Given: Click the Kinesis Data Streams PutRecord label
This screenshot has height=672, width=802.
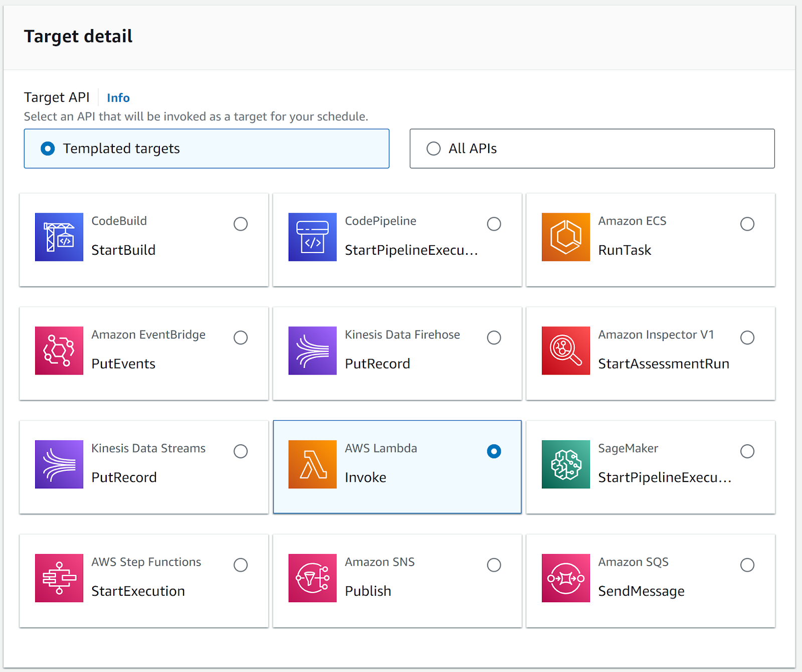Looking at the screenshot, I should point(124,477).
